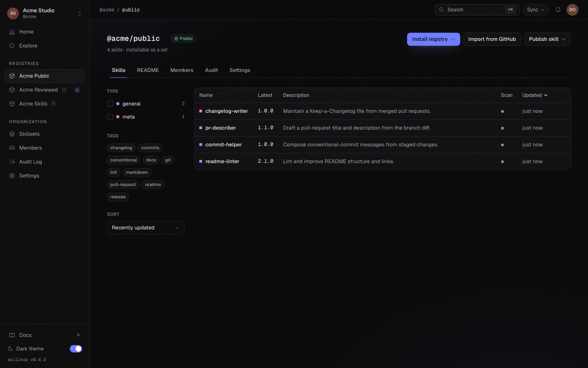Switch to the Settings tab
The image size is (588, 368).
pos(240,70)
